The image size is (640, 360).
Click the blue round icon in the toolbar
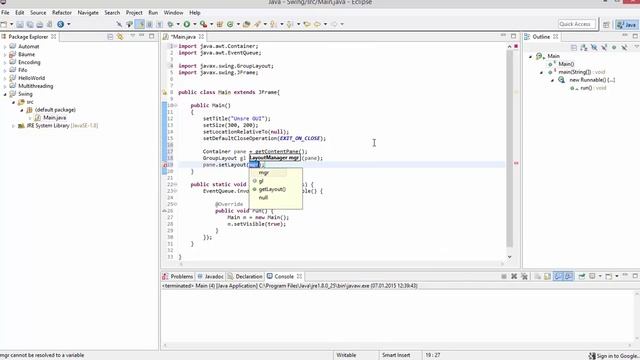point(60,24)
